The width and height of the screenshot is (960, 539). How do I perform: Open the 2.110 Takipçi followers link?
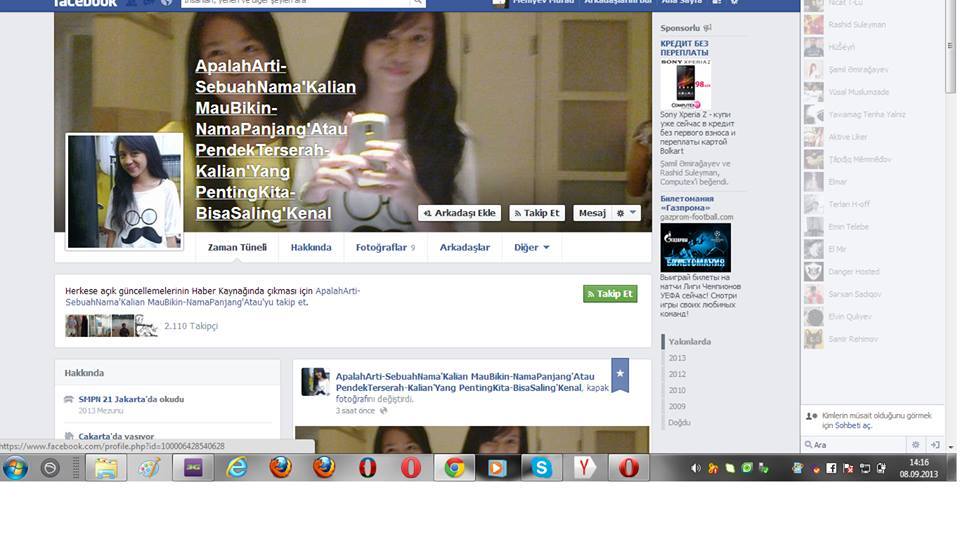(x=191, y=326)
